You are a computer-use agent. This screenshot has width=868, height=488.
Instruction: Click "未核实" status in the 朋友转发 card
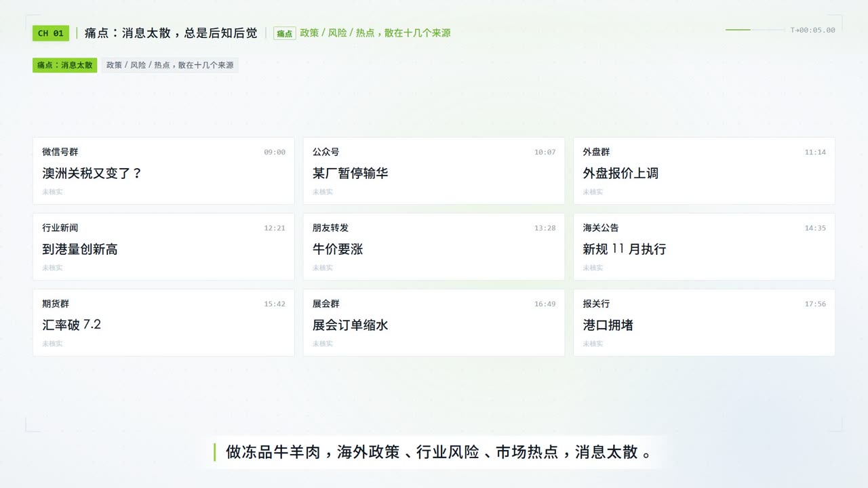coord(323,268)
